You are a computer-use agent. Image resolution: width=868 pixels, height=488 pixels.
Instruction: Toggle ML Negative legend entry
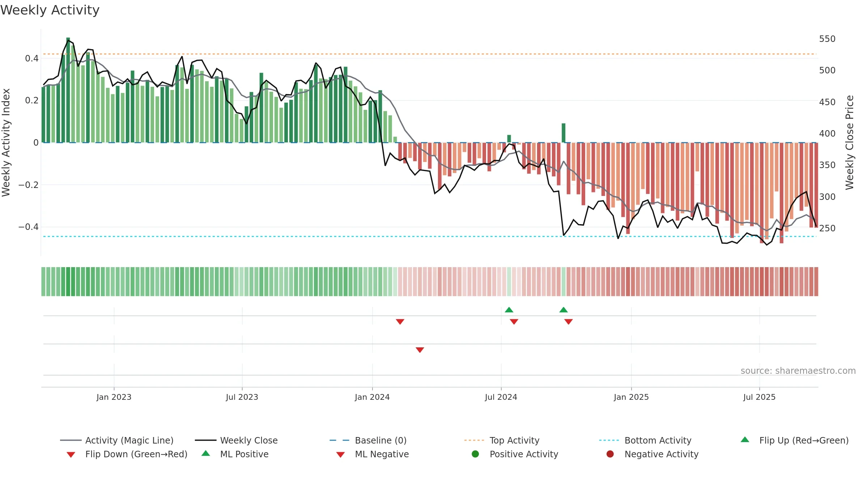tap(373, 454)
